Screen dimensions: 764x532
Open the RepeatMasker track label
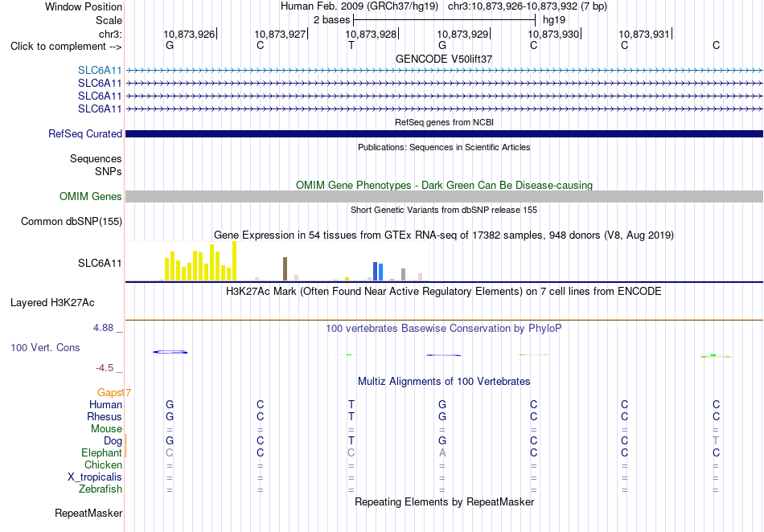pyautogui.click(x=88, y=513)
